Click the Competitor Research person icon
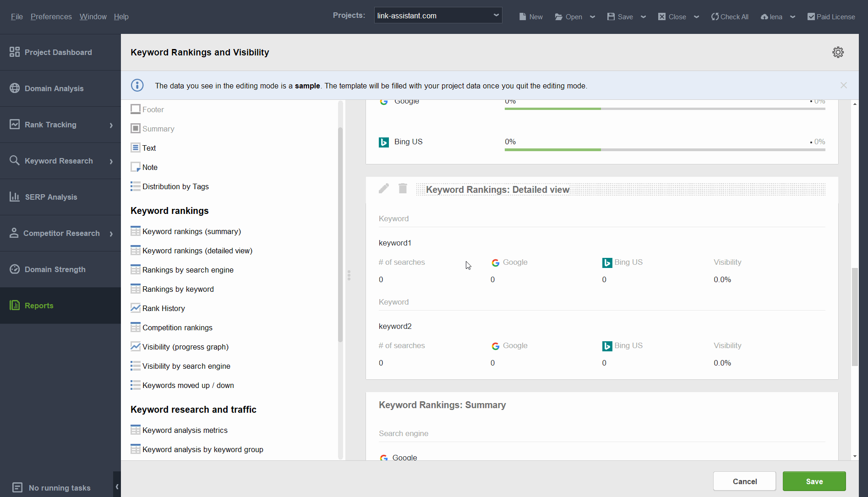Image resolution: width=868 pixels, height=497 pixels. (x=14, y=233)
